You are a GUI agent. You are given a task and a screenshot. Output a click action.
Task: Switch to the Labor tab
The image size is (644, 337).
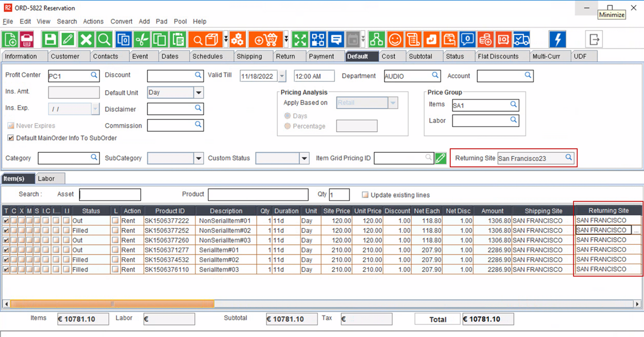tap(46, 179)
